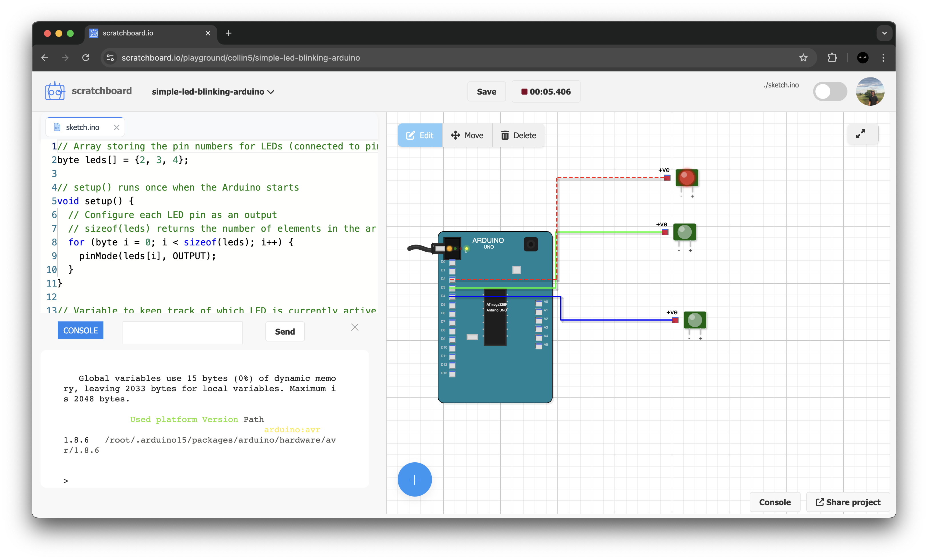Screen dimensions: 928x560
Task: Open the user profile avatar
Action: [x=870, y=91]
